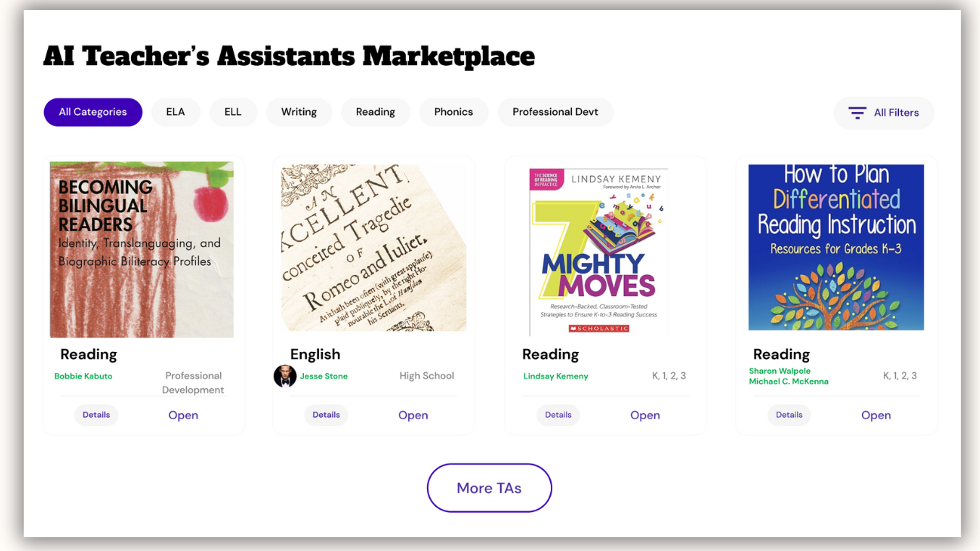Show Details for Bobbie Kabuto's assistant
980x551 pixels.
coord(96,415)
